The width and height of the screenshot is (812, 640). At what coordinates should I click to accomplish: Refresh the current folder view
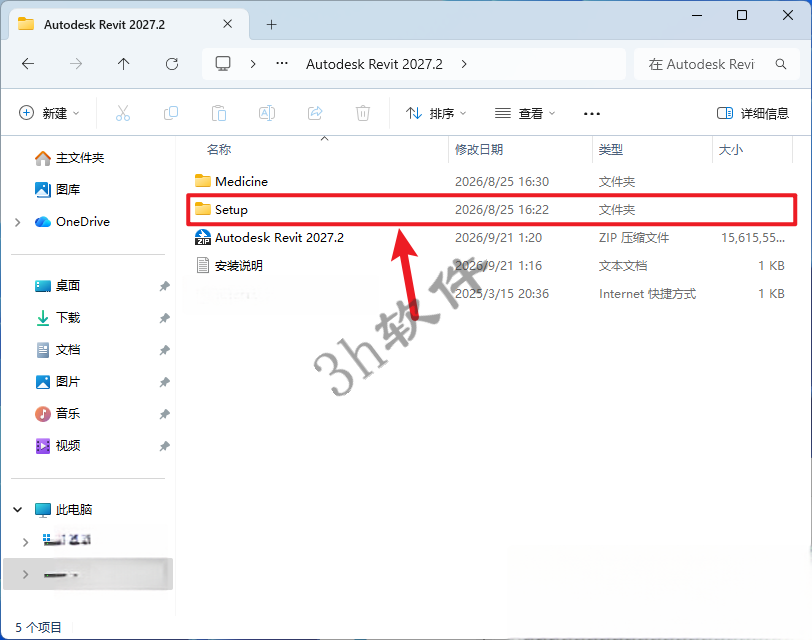click(x=172, y=64)
